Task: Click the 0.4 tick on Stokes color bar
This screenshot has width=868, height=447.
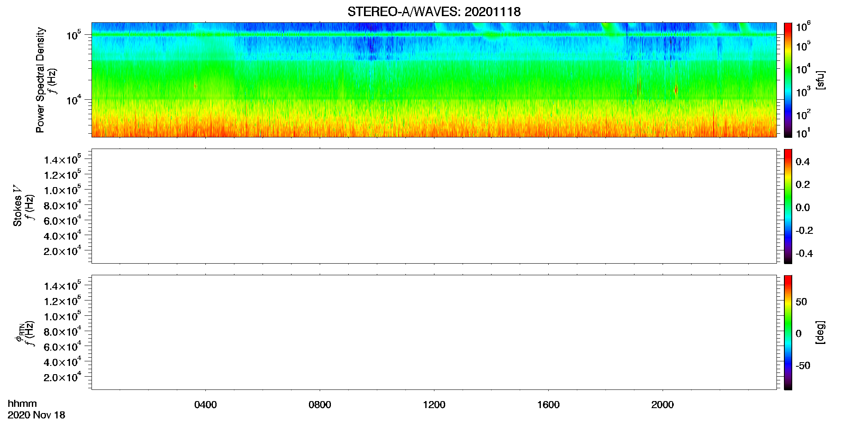Action: point(803,162)
